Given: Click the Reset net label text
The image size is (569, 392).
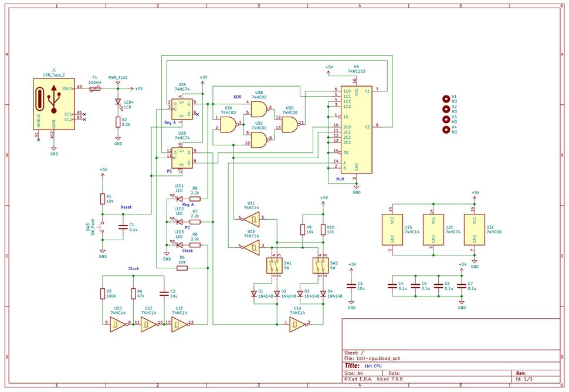Looking at the screenshot, I should [126, 206].
